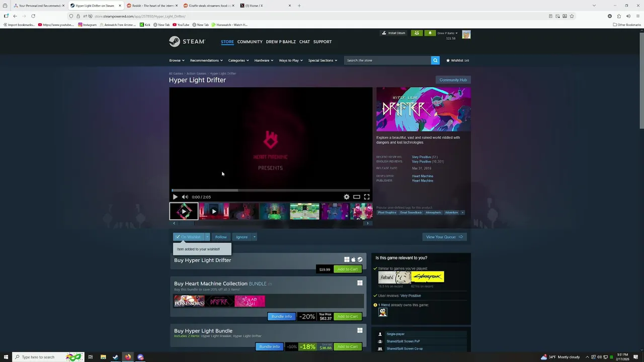Toggle the On Wishlist checkbox button
Viewport: 644px width, 362px height.
click(x=189, y=237)
